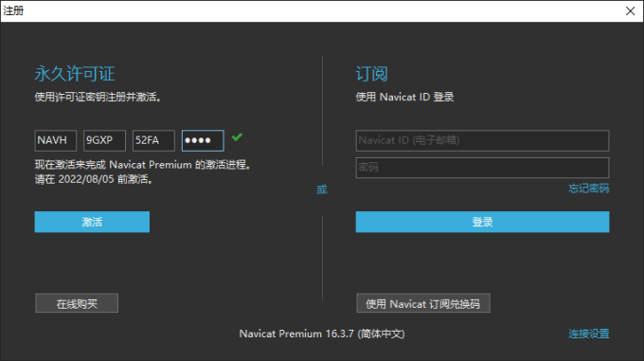Screen dimensions: 644x361
Task: Focus the masked fourth license key field
Action: 203,140
